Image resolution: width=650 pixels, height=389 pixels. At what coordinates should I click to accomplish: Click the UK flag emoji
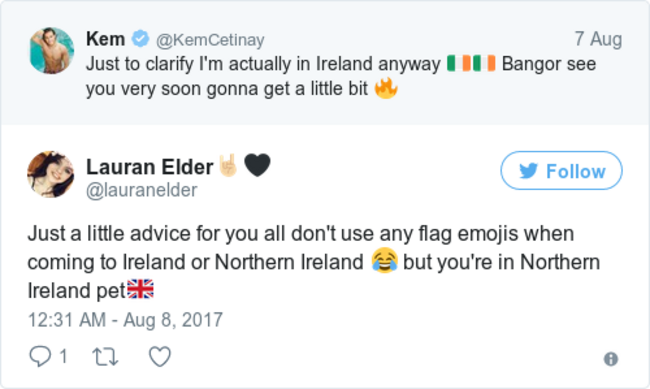(140, 289)
